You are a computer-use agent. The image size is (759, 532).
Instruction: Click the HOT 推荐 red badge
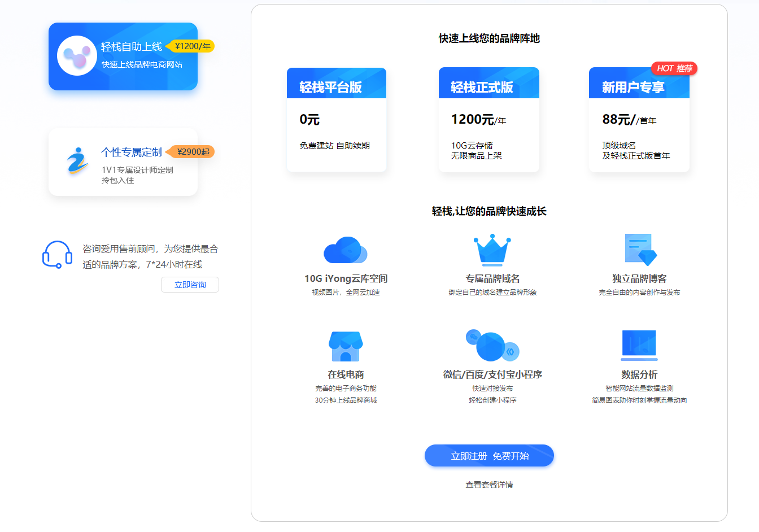tap(674, 68)
